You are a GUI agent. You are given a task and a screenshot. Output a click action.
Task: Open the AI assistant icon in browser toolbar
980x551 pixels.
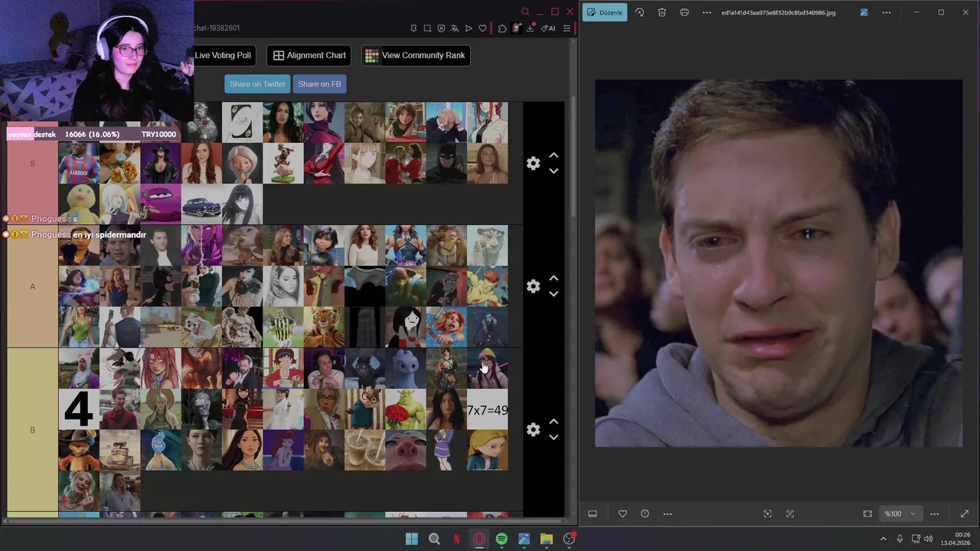point(548,28)
